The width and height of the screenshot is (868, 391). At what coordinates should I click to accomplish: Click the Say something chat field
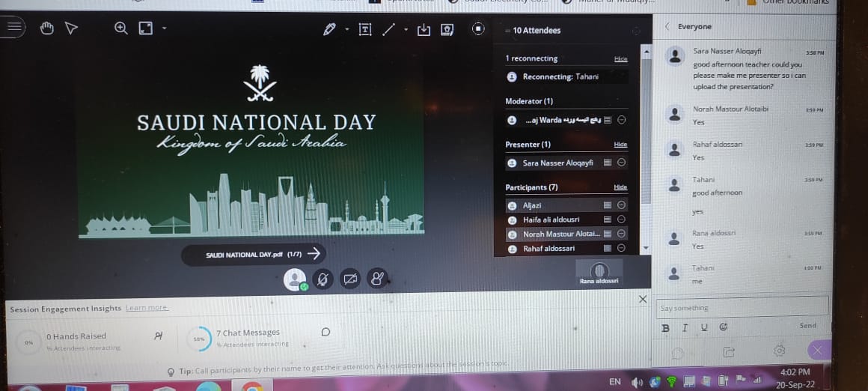pos(741,307)
